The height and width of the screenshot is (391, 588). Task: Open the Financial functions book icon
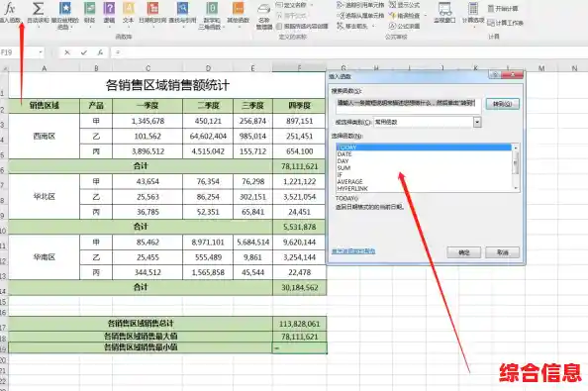click(x=89, y=8)
